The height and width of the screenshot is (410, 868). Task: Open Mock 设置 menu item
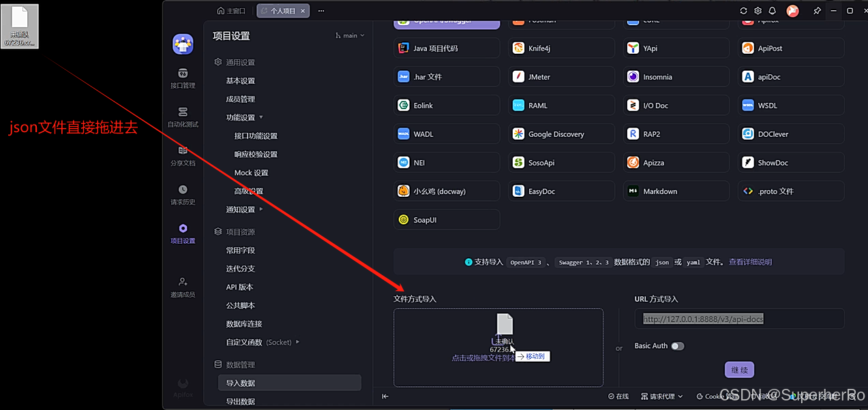tap(251, 172)
